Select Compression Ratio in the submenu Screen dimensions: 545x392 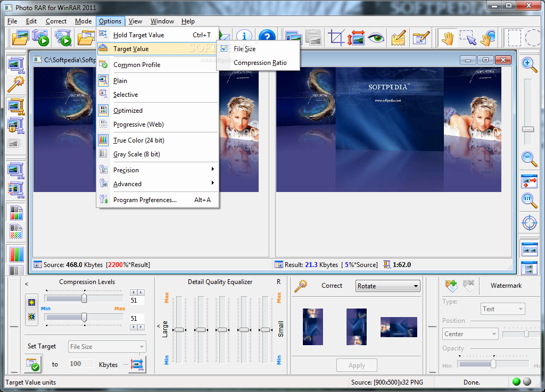[259, 63]
